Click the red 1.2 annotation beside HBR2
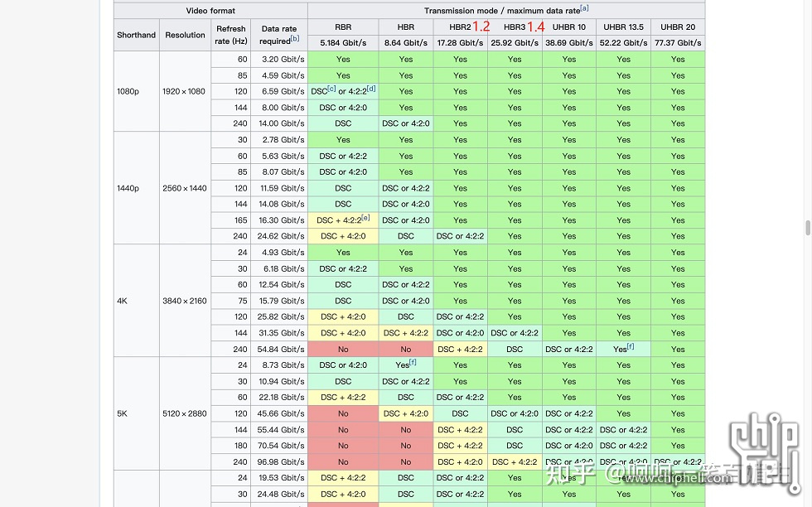Screen dimensions: 812x507 [x=481, y=27]
